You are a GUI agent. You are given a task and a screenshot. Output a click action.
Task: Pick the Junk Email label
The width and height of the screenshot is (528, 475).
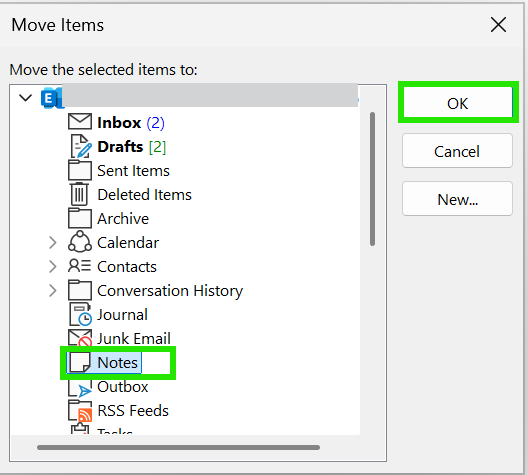pyautogui.click(x=134, y=339)
